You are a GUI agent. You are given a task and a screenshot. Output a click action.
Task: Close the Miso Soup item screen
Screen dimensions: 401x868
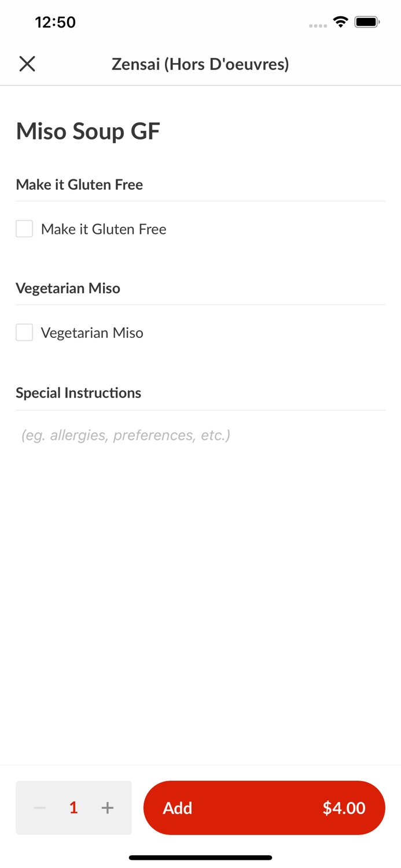27,64
